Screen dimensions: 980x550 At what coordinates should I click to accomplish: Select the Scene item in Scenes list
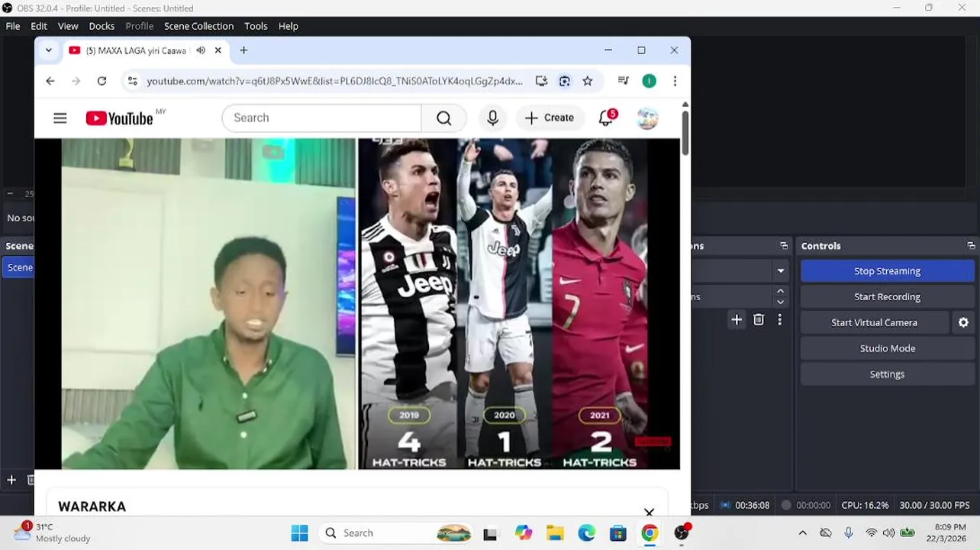[x=17, y=267]
